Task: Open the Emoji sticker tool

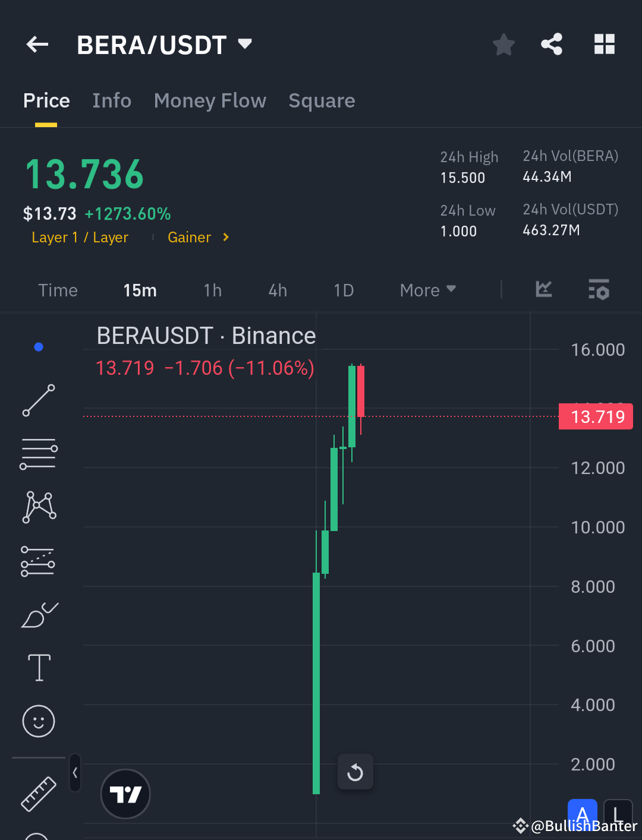Action: pos(38,721)
